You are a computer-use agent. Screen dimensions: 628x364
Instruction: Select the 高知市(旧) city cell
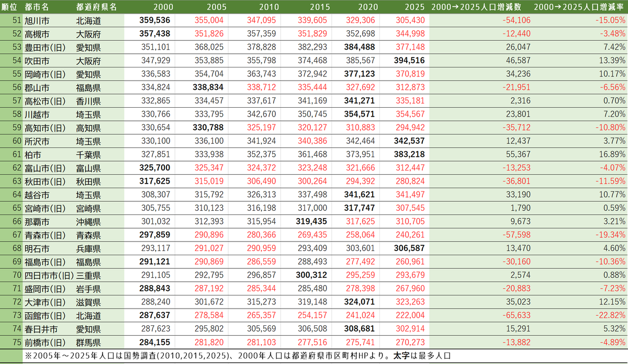[45, 127]
